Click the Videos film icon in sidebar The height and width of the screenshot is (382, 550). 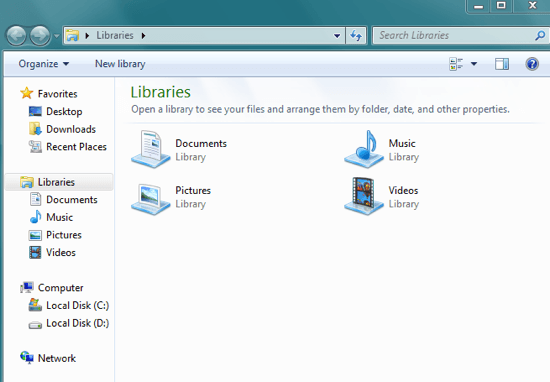[35, 252]
